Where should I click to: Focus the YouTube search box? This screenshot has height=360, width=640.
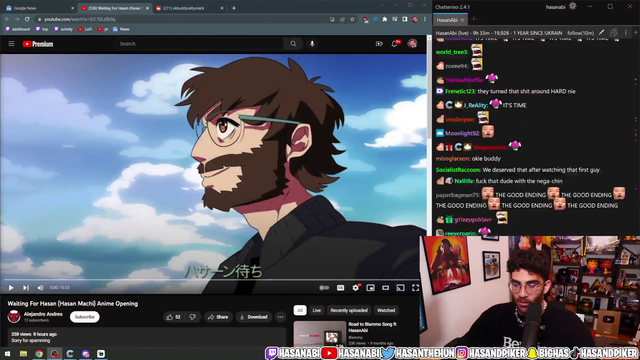[200, 44]
